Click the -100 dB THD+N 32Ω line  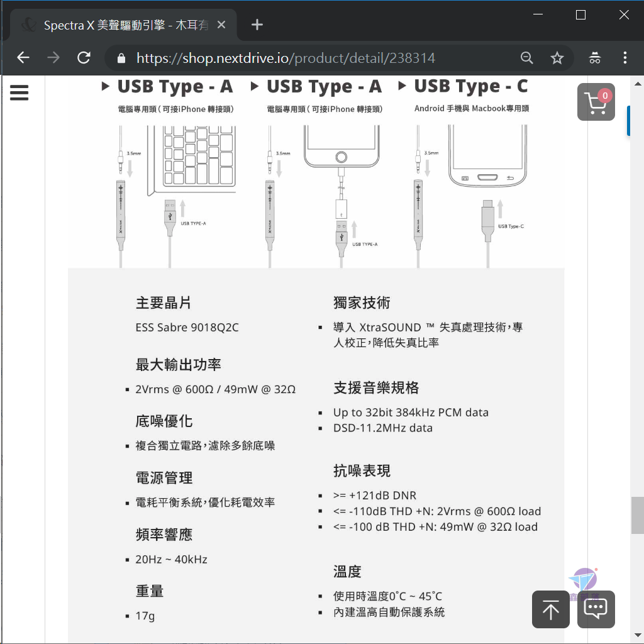pos(435,527)
